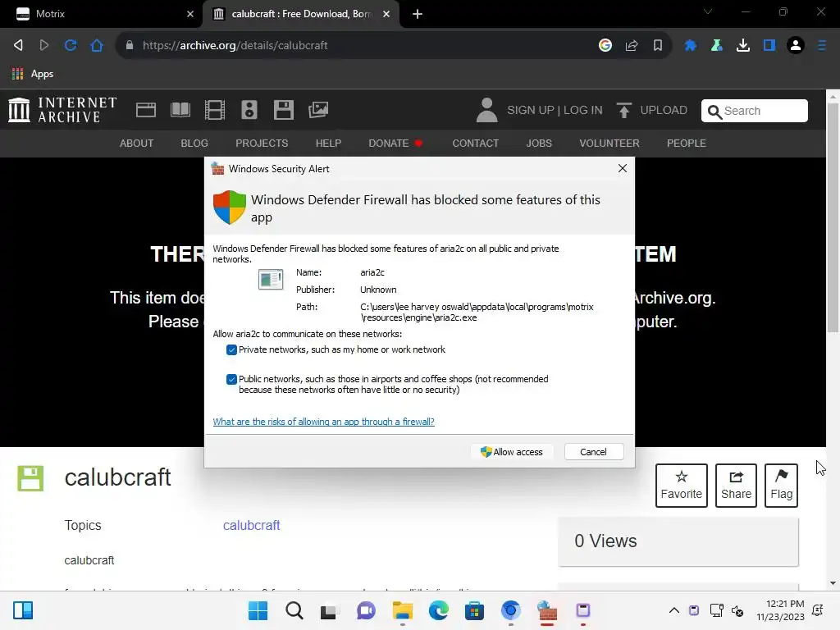The height and width of the screenshot is (630, 840).
Task: Uncheck Public networks checkbox
Action: (231, 379)
